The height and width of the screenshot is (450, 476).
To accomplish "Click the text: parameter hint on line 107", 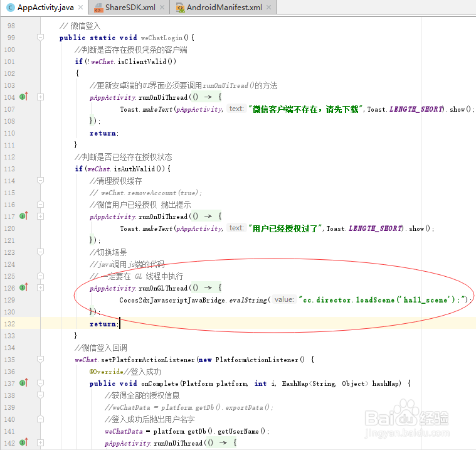I will (236, 109).
